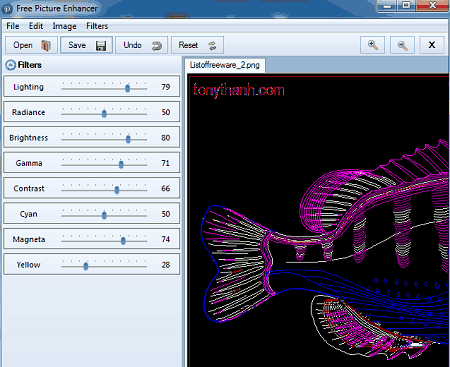Click the Yellow slider handle
The height and width of the screenshot is (367, 450).
pyautogui.click(x=86, y=266)
